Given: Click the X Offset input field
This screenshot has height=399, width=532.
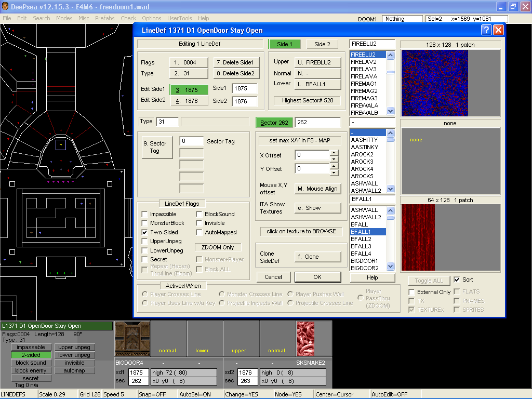Looking at the screenshot, I should pos(312,155).
